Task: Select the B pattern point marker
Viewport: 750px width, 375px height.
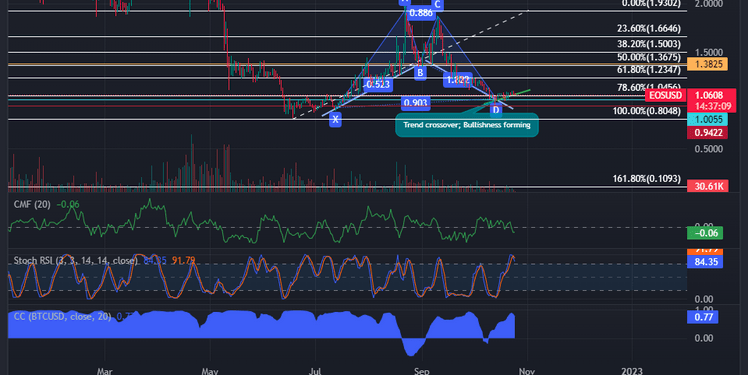Action: point(420,73)
